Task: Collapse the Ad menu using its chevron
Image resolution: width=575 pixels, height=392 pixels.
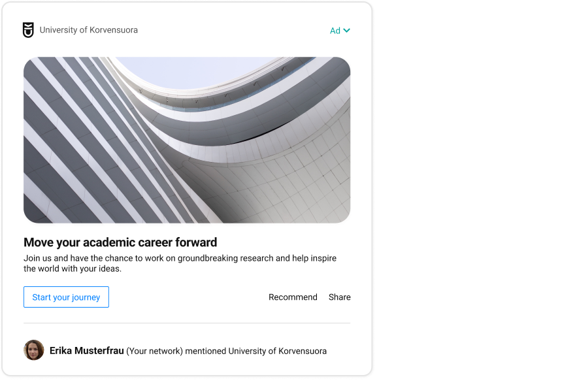Action: (x=347, y=30)
